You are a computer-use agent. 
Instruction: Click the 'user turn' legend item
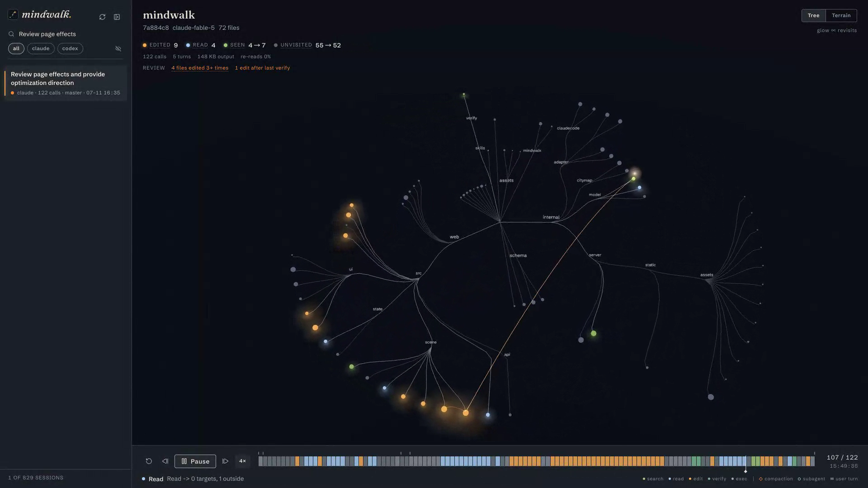844,479
